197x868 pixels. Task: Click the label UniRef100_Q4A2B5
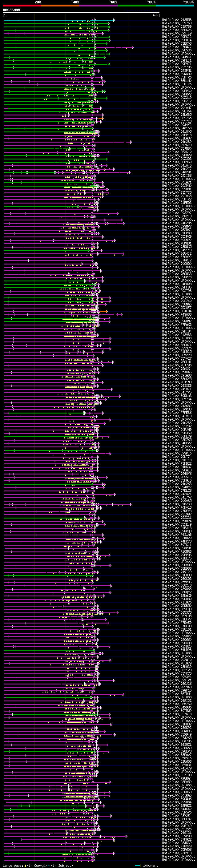(177, 223)
